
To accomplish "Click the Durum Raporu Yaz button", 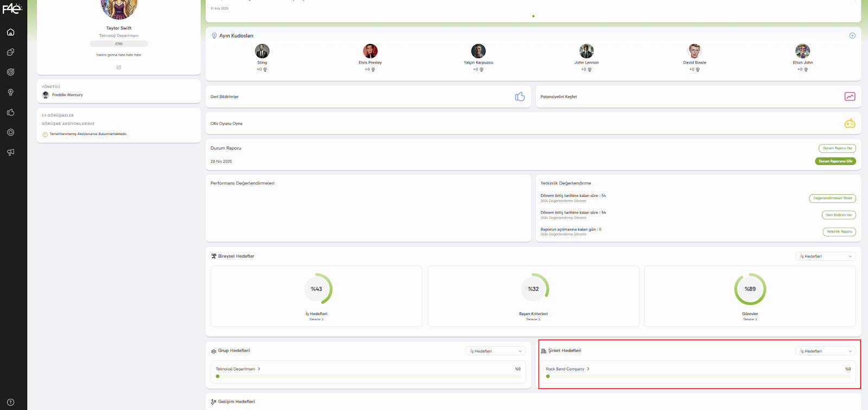I will (837, 148).
